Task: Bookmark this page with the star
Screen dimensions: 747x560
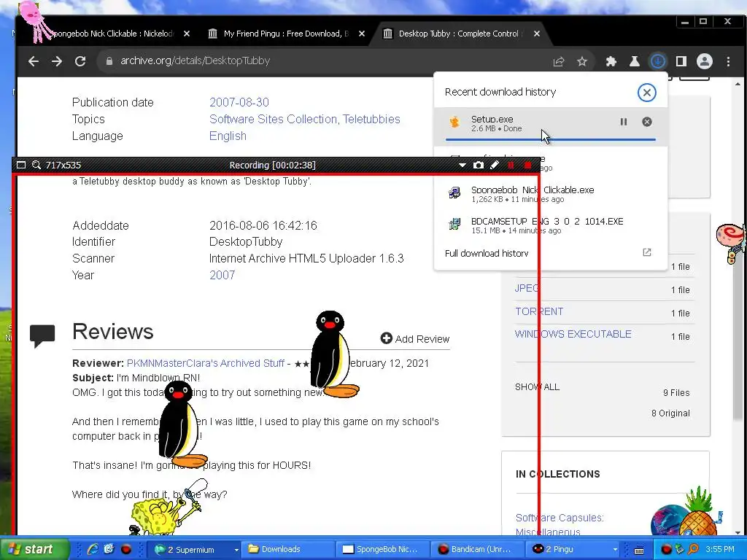Action: [581, 61]
